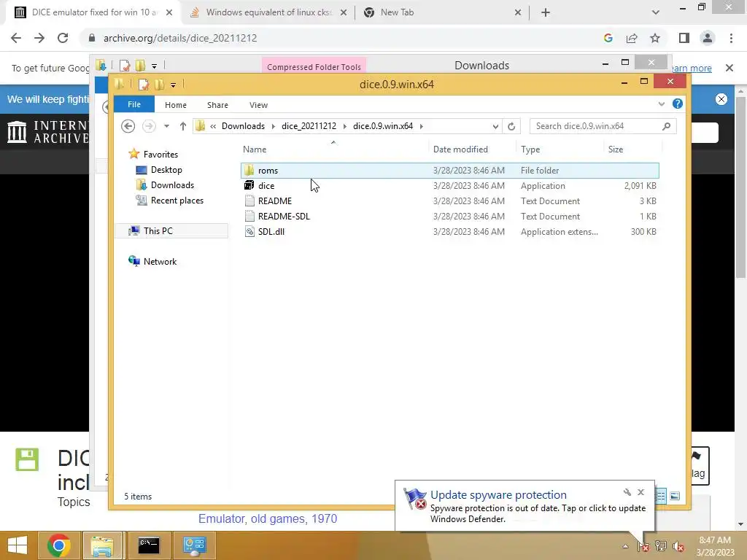Select This PC in navigation pane
The image size is (747, 560).
tap(171, 231)
